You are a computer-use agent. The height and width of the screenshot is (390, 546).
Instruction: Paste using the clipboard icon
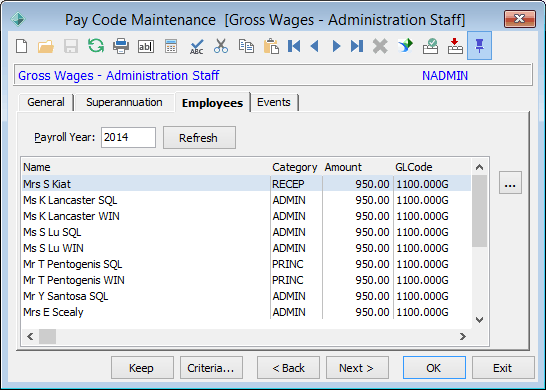tap(271, 46)
